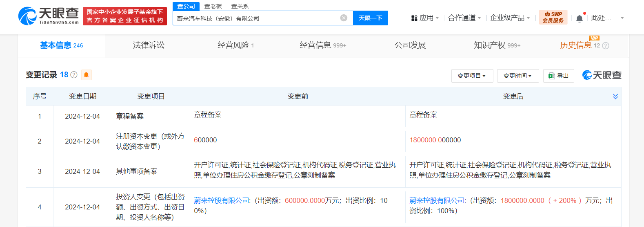This screenshot has height=227, width=644.
Task: Switch to 经营风险 tab
Action: click(x=235, y=45)
